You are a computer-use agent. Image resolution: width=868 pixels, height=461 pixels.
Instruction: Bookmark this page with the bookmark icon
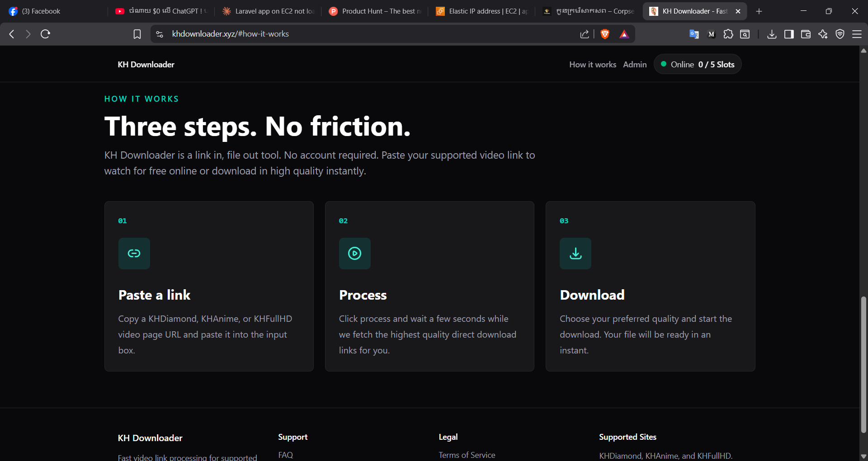point(137,34)
